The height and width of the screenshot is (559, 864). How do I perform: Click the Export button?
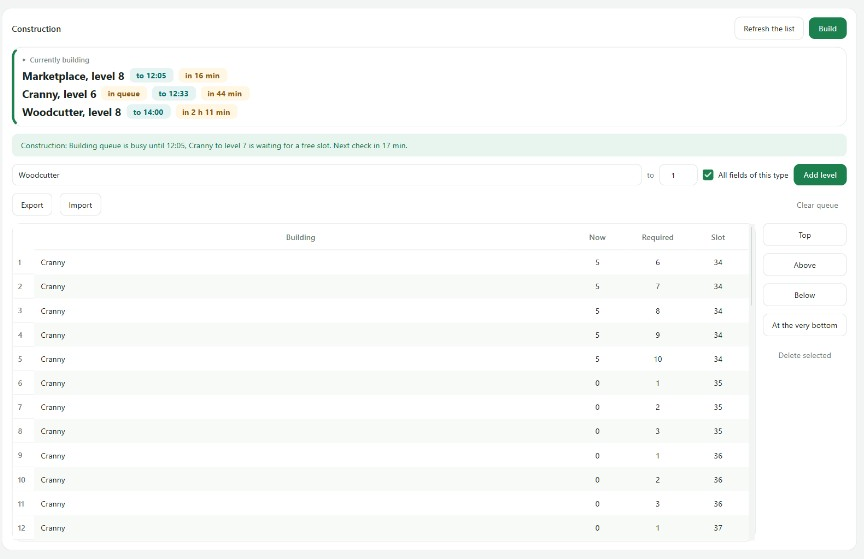coord(32,205)
